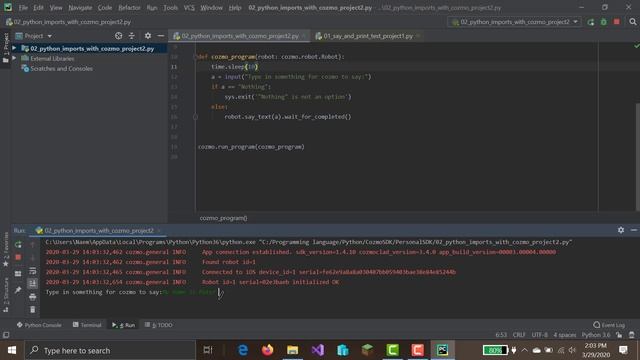Expand the 02_python_imports_with_cozmo_project2.py tree node

[14, 48]
